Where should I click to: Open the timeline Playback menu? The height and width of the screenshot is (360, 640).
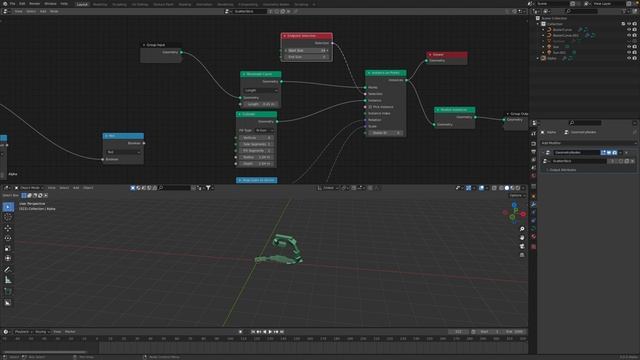(23, 332)
